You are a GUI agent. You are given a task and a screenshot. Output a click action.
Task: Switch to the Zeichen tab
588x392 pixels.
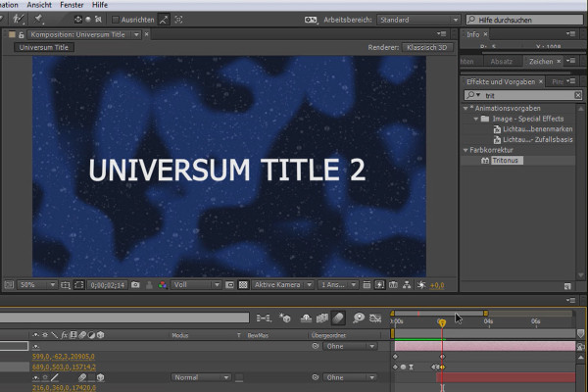click(x=541, y=62)
